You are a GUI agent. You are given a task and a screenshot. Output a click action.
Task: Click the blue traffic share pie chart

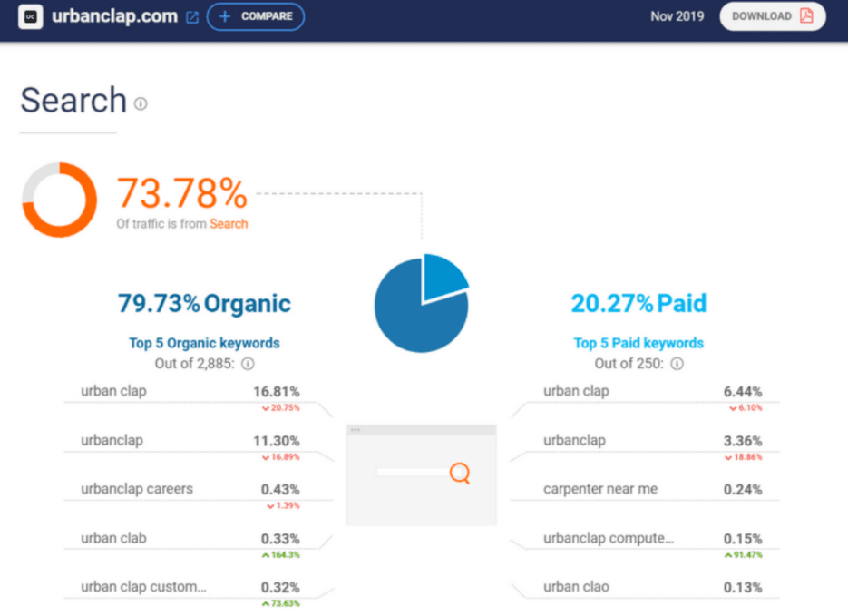[420, 301]
